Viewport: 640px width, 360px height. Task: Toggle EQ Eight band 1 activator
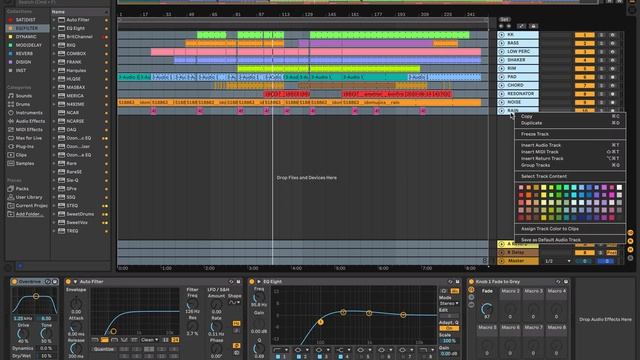pyautogui.click(x=278, y=357)
